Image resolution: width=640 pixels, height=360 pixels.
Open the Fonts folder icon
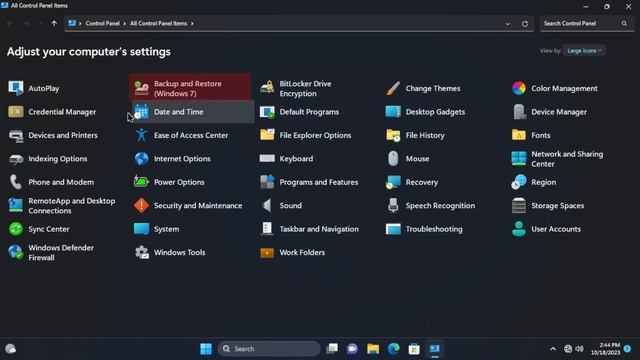tap(519, 135)
